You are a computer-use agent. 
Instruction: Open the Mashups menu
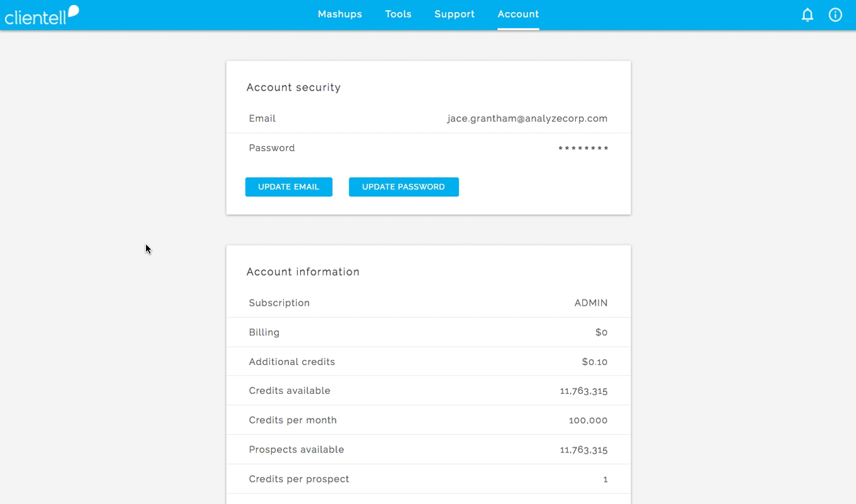[x=340, y=14]
